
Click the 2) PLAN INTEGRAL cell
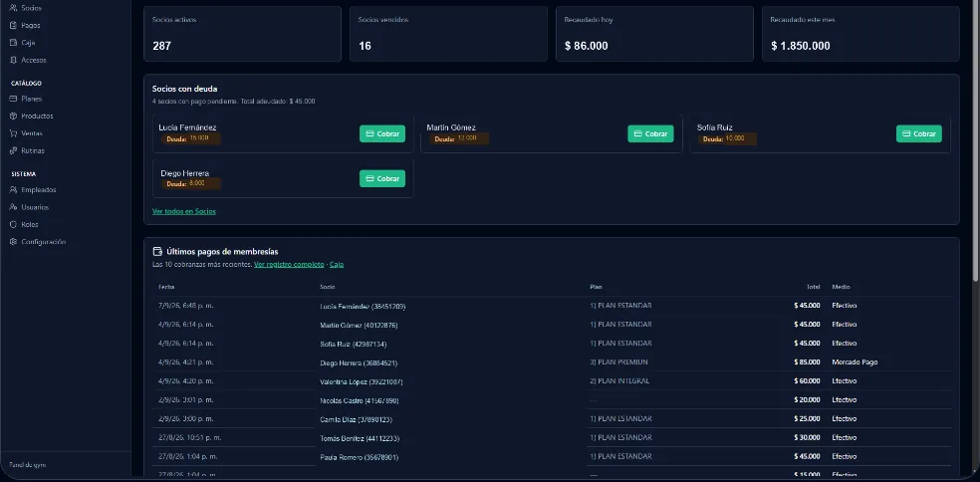coord(619,380)
